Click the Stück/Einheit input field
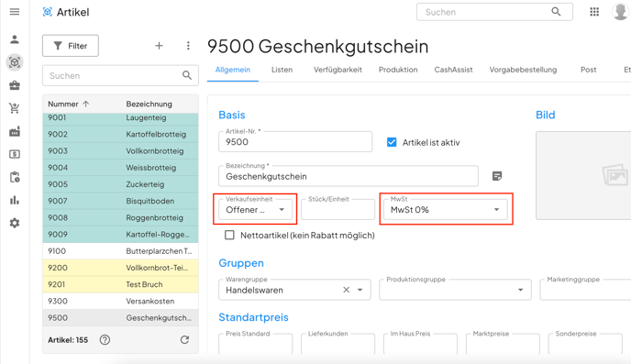631x364 pixels. coord(338,210)
